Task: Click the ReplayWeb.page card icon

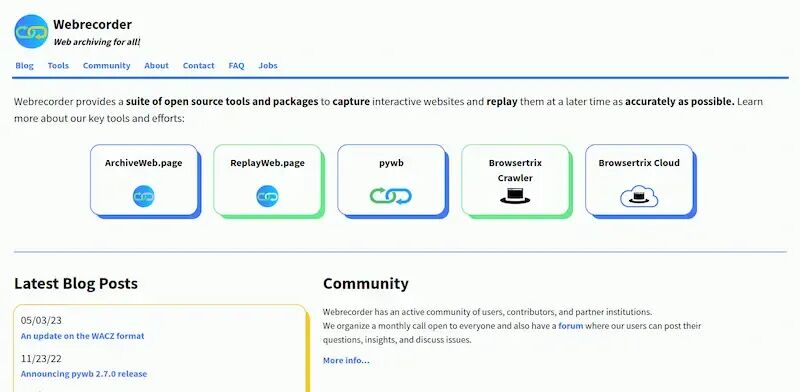Action: [x=267, y=196]
